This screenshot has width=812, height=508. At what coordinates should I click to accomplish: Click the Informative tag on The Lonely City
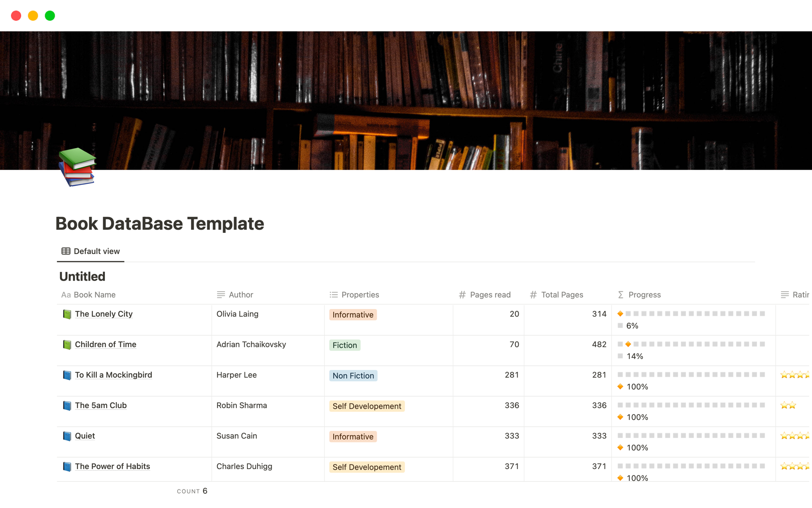point(352,314)
